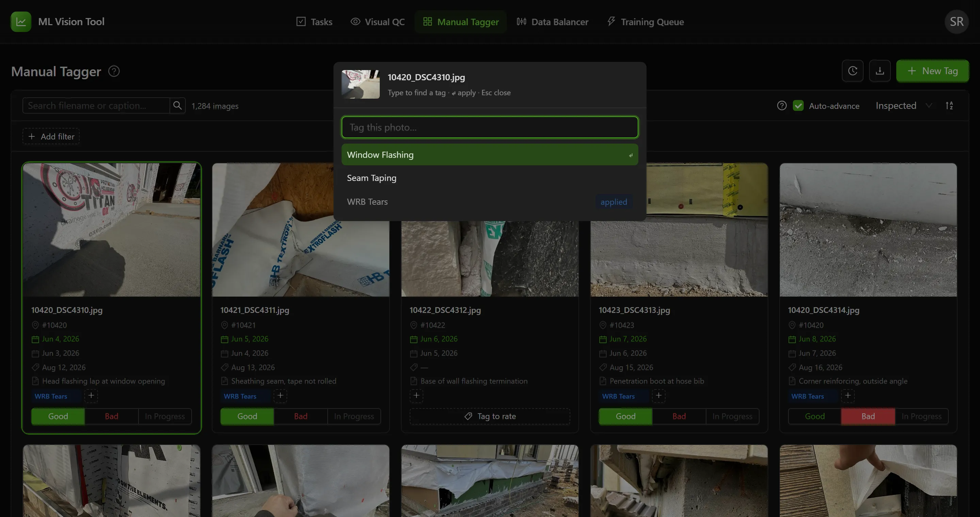Screen dimensions: 980x517
Task: Click the Aug 15, 2026 tag date
Action: click(x=631, y=367)
